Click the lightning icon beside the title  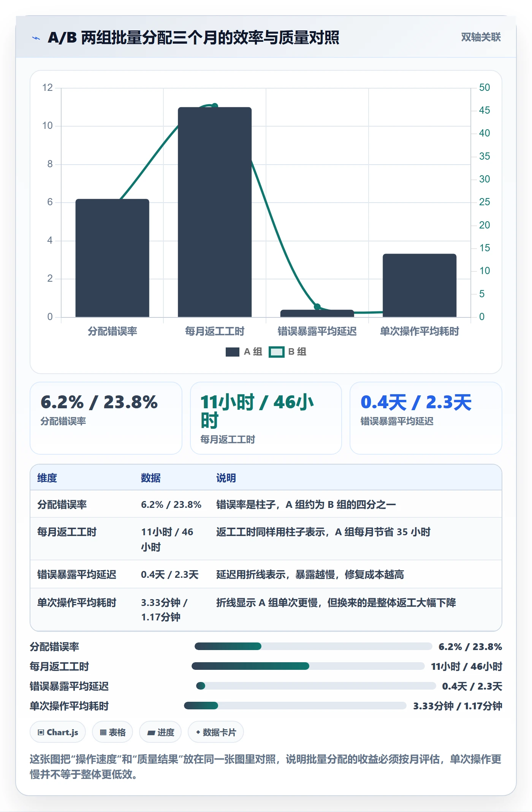36,38
